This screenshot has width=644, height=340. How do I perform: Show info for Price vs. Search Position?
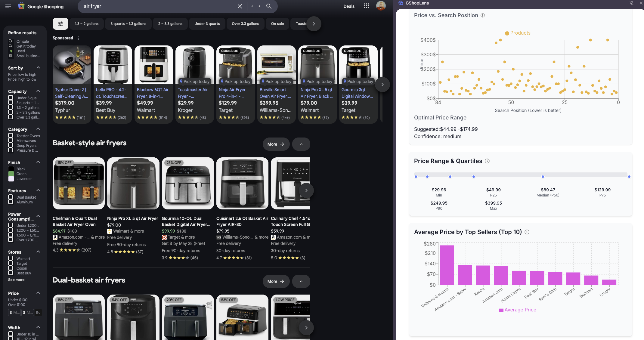pyautogui.click(x=483, y=15)
